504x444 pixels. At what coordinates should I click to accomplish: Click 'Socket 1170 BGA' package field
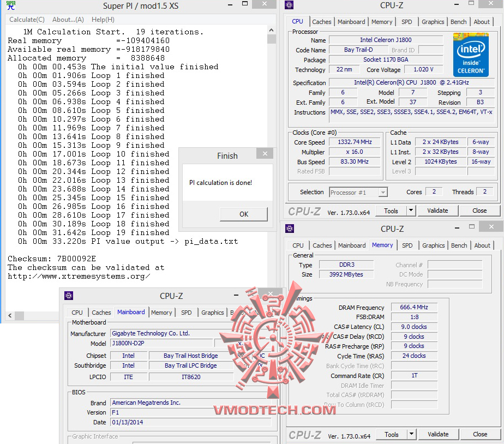(386, 59)
